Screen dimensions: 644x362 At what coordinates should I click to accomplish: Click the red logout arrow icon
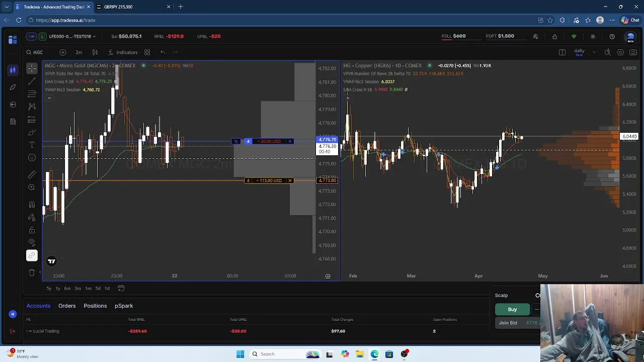pyautogui.click(x=13, y=331)
